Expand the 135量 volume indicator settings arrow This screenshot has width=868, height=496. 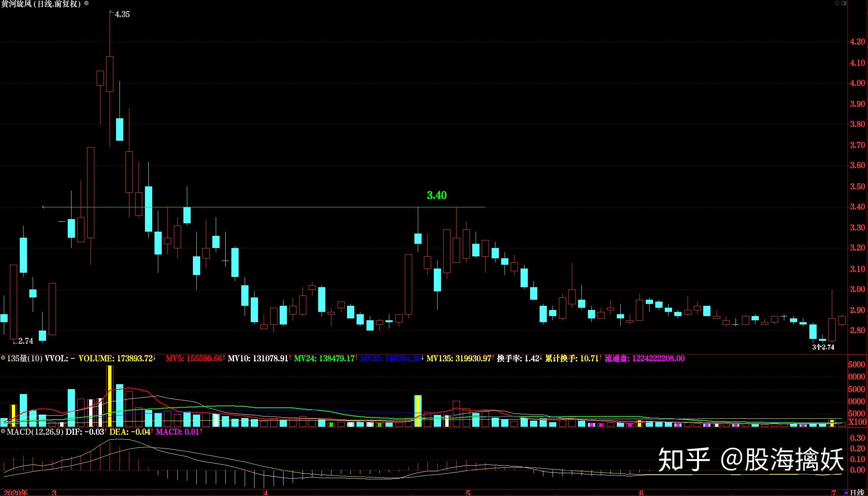[3, 358]
